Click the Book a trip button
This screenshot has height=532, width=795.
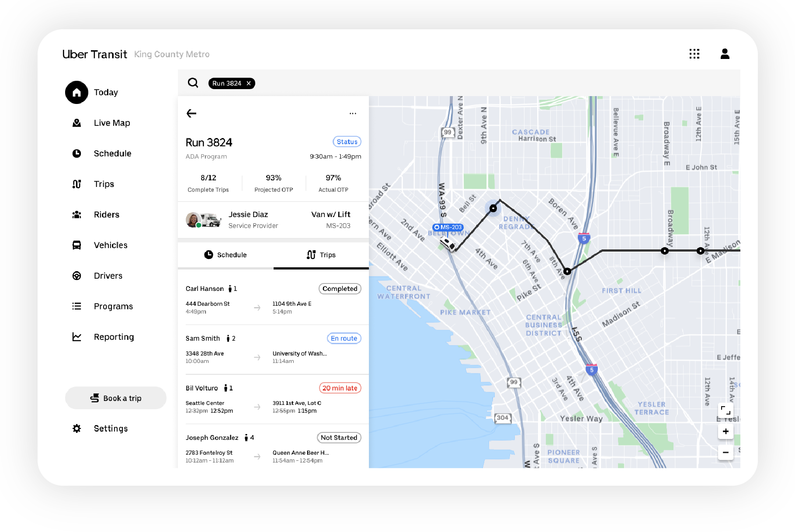click(115, 398)
